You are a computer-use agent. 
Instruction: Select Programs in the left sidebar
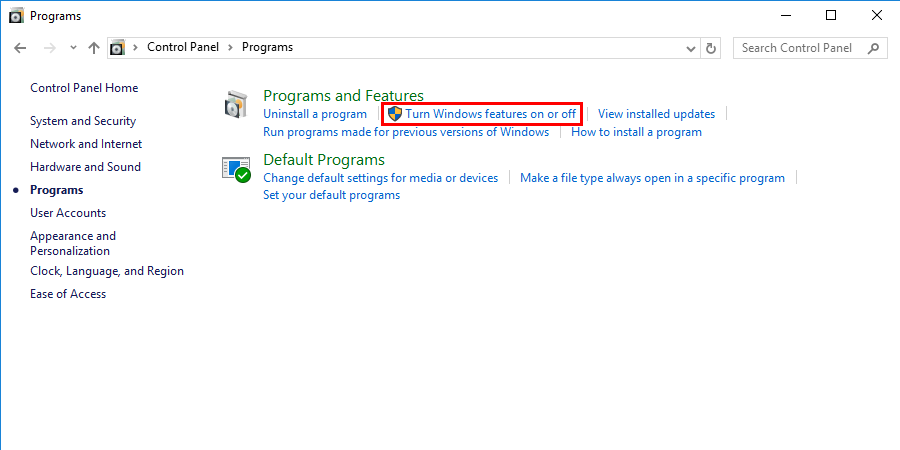pos(57,190)
